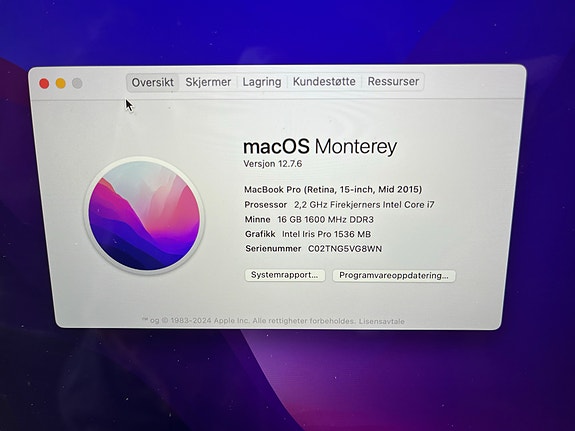Click the Systemrapport... button
This screenshot has width=575, height=431.
coord(285,275)
